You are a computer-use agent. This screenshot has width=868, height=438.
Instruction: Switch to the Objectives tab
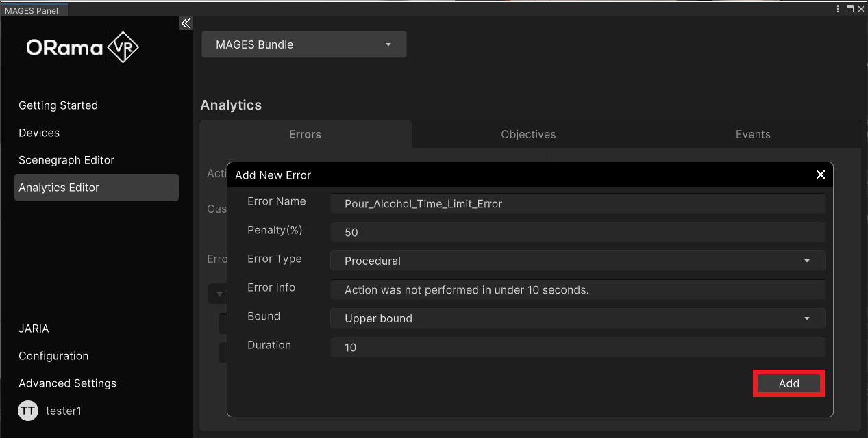[x=528, y=134]
